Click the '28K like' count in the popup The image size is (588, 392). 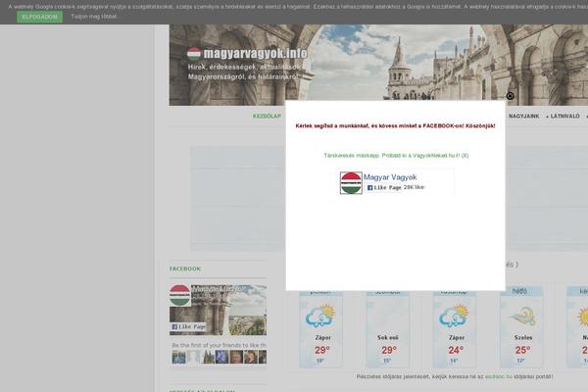[x=414, y=187]
